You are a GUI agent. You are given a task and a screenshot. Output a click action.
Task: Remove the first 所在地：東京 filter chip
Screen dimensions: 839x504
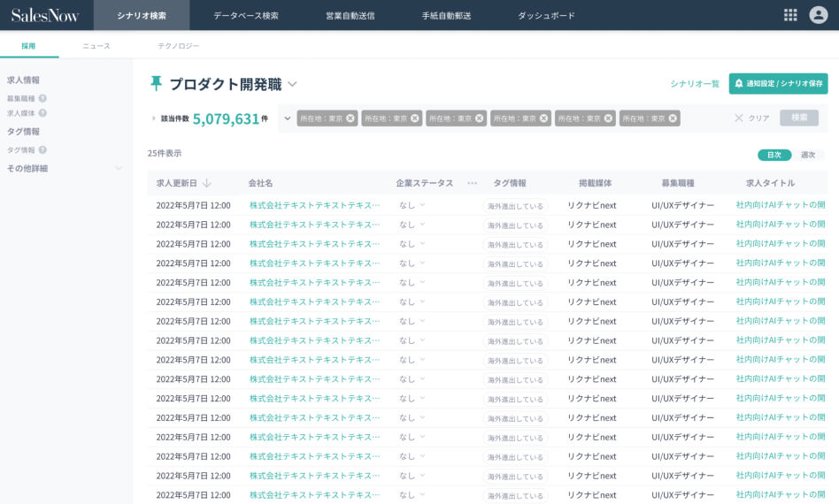(350, 118)
